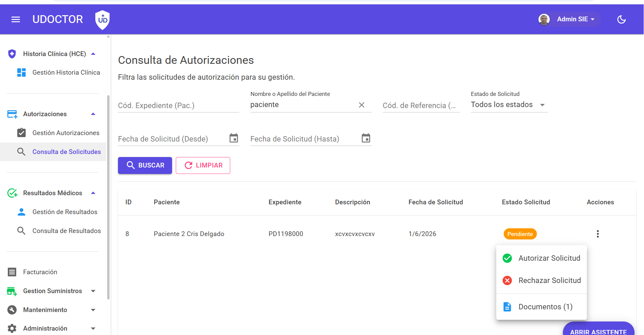Screen dimensions: 644x335
Task: Expand the Administración section
Action: click(93, 329)
